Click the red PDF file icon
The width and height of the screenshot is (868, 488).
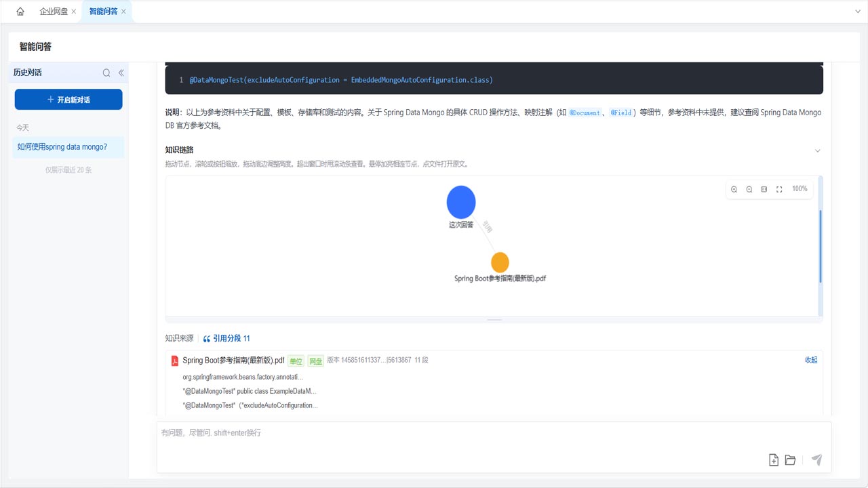pyautogui.click(x=174, y=361)
